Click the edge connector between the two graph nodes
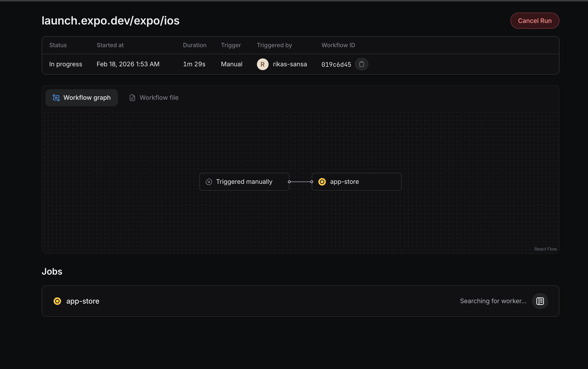The height and width of the screenshot is (369, 588). 300,182
